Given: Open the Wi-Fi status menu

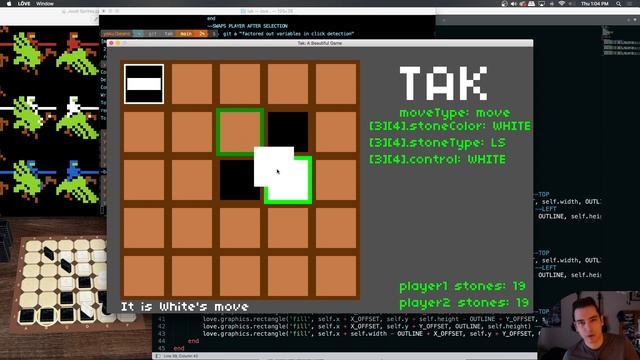Looking at the screenshot, I should [562, 4].
